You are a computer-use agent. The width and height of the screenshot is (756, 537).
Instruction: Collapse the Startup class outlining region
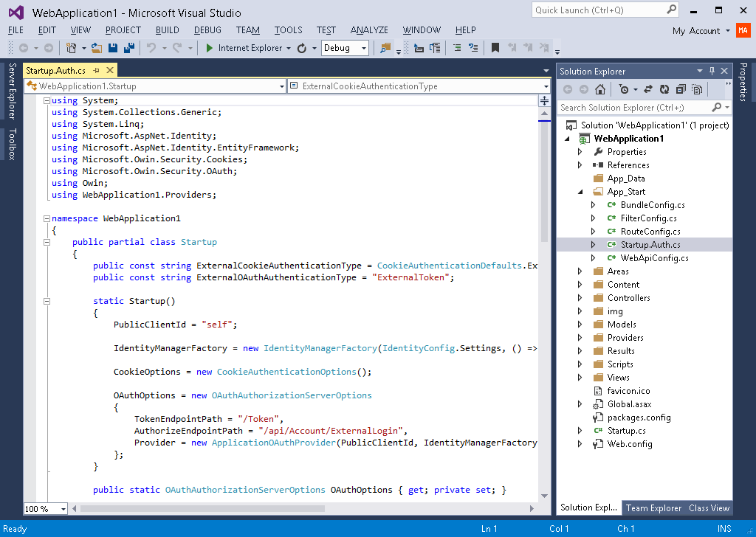click(46, 242)
